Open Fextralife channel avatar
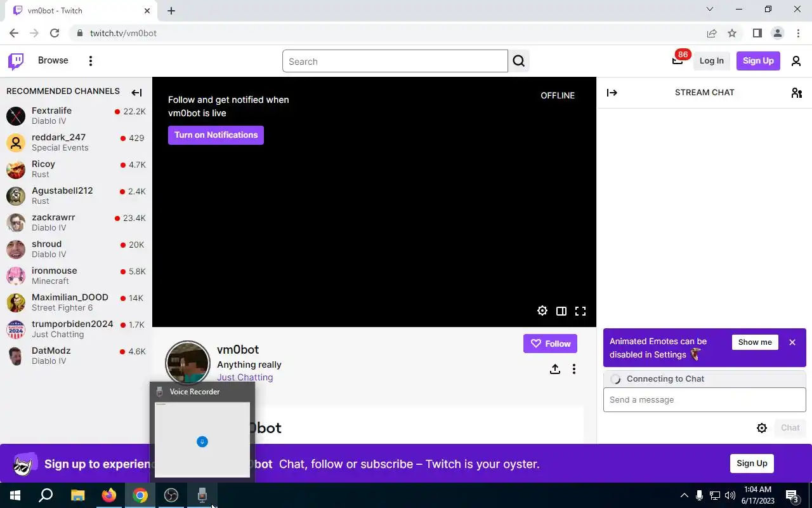This screenshot has height=508, width=812. tap(16, 116)
